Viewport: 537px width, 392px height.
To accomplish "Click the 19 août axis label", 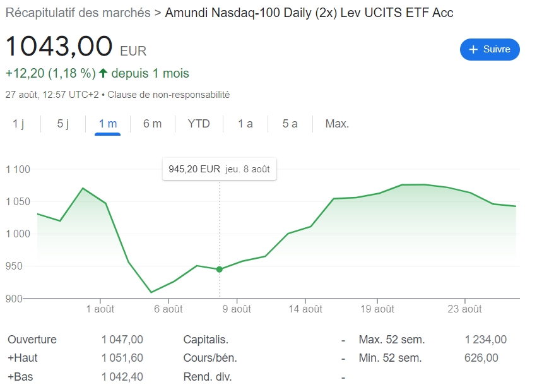I will point(377,309).
